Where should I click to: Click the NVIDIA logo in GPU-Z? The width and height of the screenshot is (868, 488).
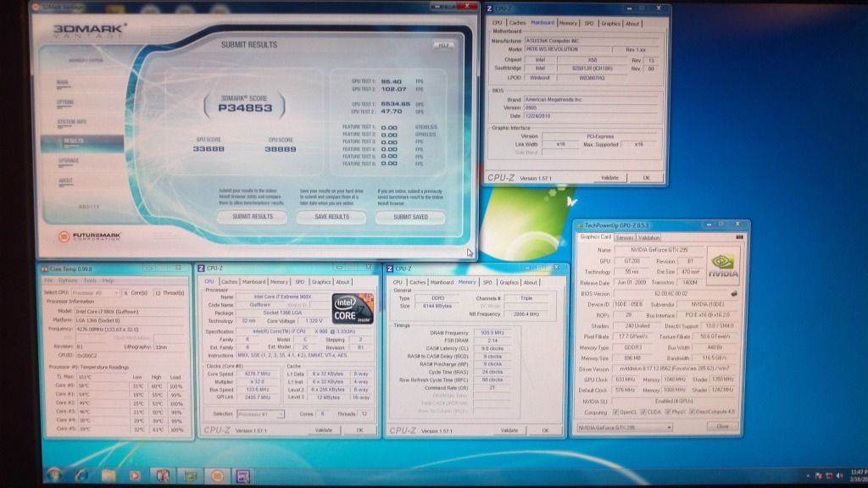(x=723, y=265)
